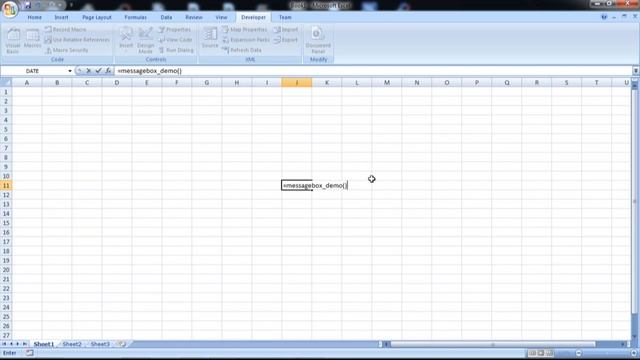Viewport: 640px width, 360px height.
Task: Expand the formula bar
Action: 636,71
